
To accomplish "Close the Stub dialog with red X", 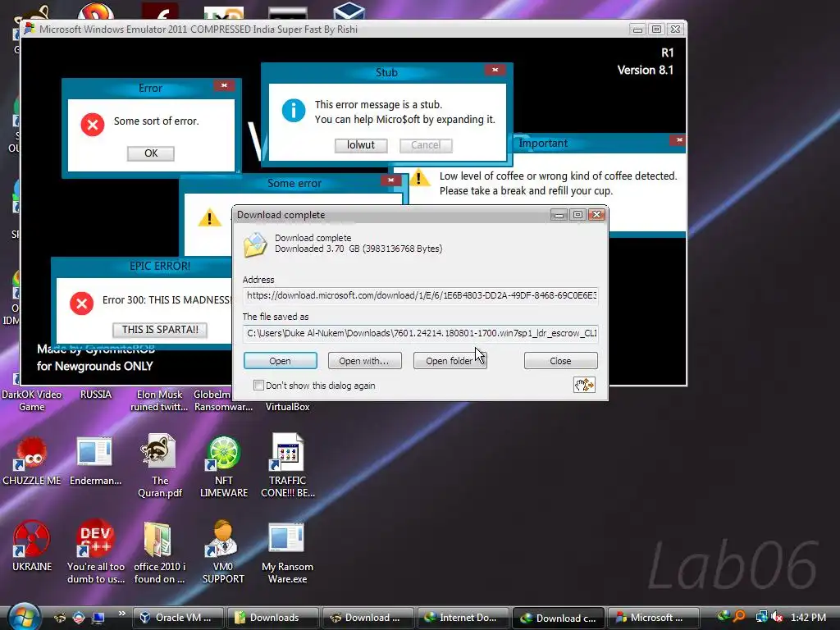I will tap(495, 70).
